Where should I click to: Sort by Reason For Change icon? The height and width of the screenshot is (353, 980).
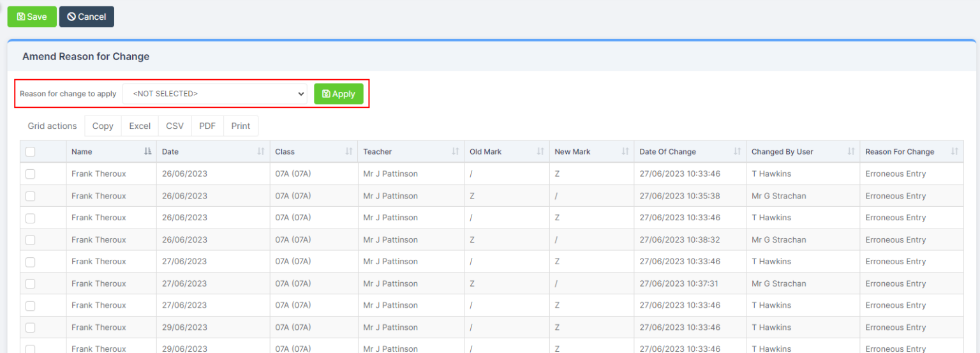pos(954,152)
